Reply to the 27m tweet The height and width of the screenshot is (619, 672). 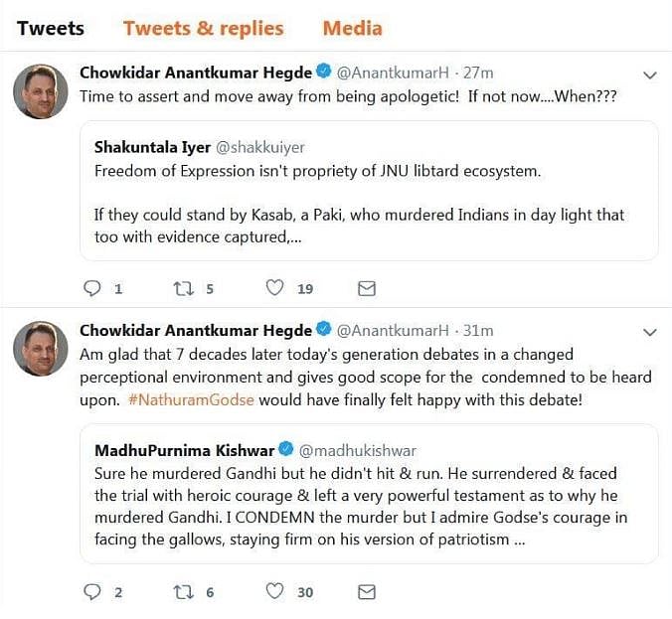[92, 288]
